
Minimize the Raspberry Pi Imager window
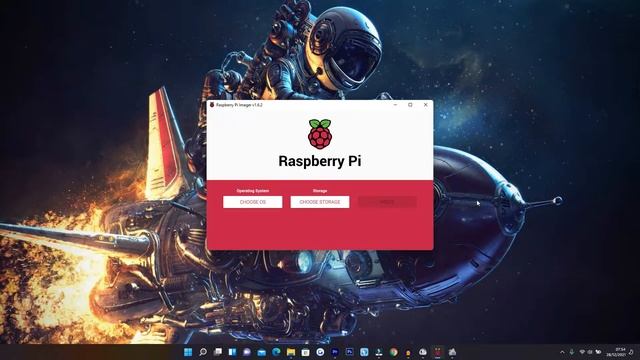pos(395,105)
